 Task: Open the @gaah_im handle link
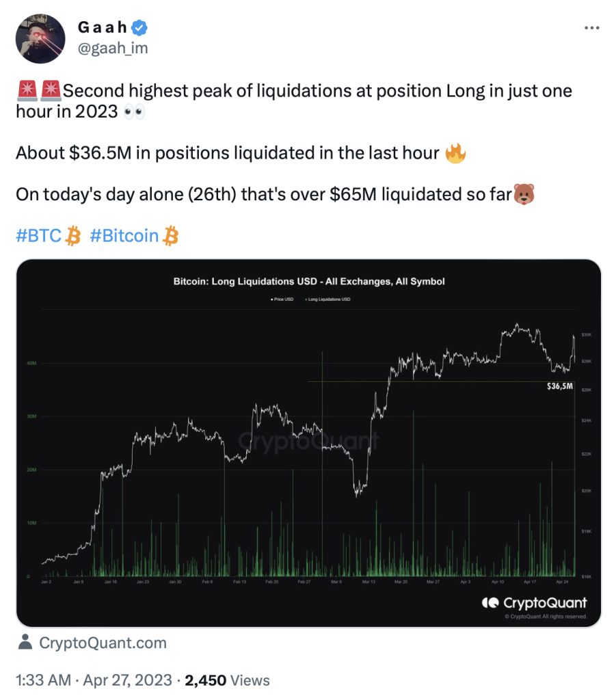point(113,47)
